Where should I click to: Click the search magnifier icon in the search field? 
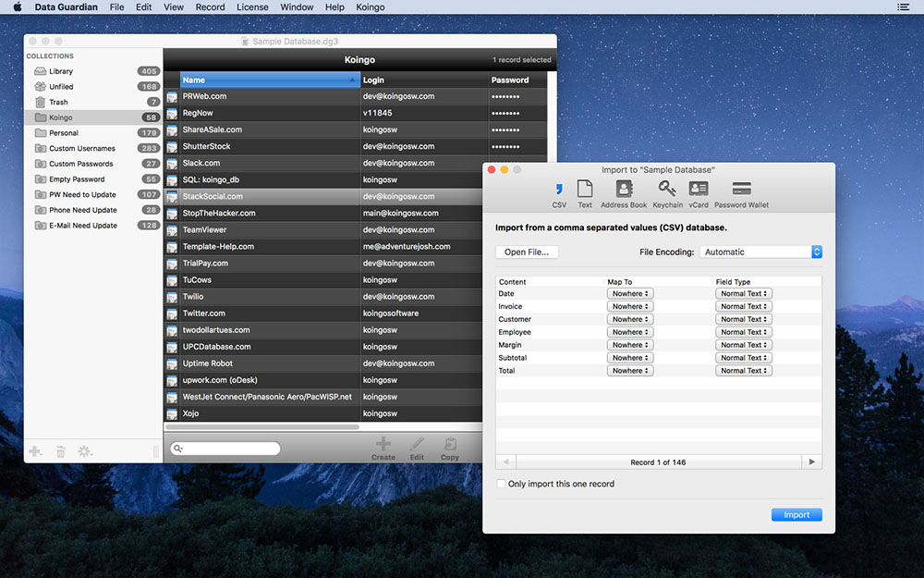point(178,449)
